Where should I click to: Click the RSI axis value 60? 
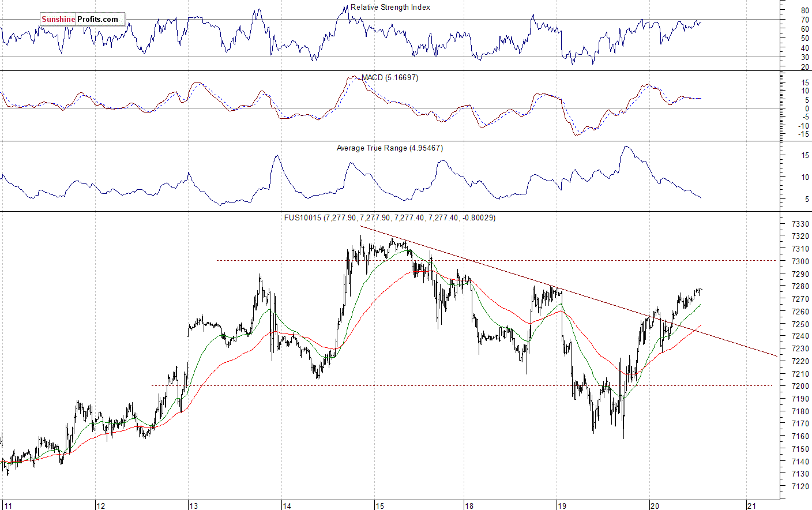pos(805,29)
